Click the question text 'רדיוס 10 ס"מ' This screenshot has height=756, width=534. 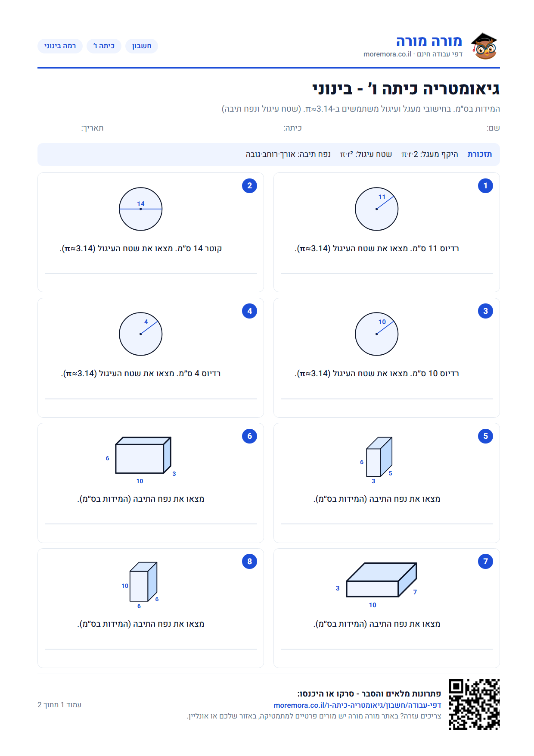(x=435, y=374)
